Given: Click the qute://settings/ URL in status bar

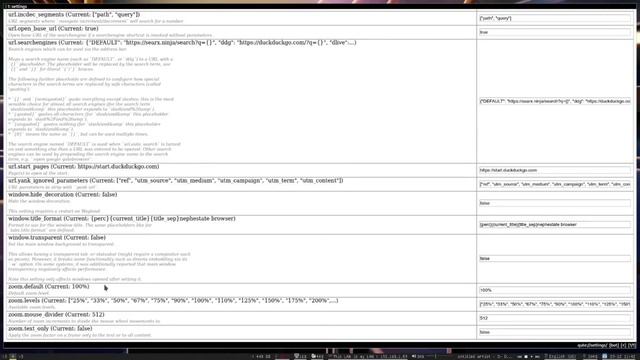Looking at the screenshot, I should point(592,345).
